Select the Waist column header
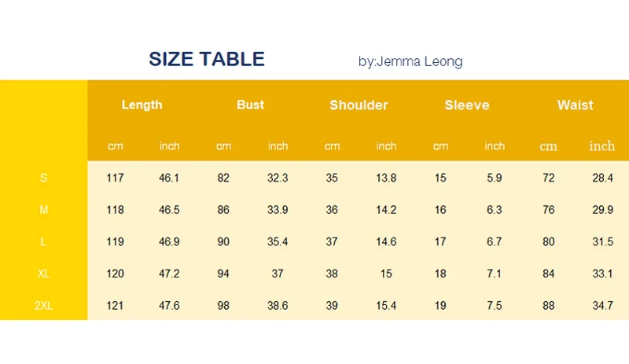The width and height of the screenshot is (629, 364). 575,105
